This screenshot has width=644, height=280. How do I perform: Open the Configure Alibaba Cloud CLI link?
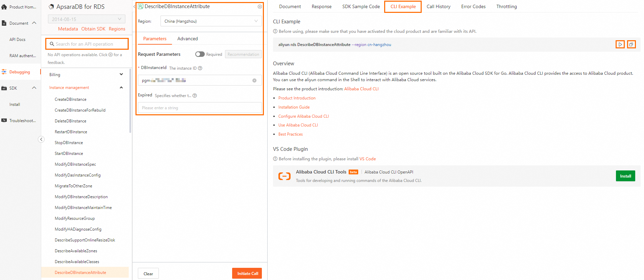click(303, 116)
